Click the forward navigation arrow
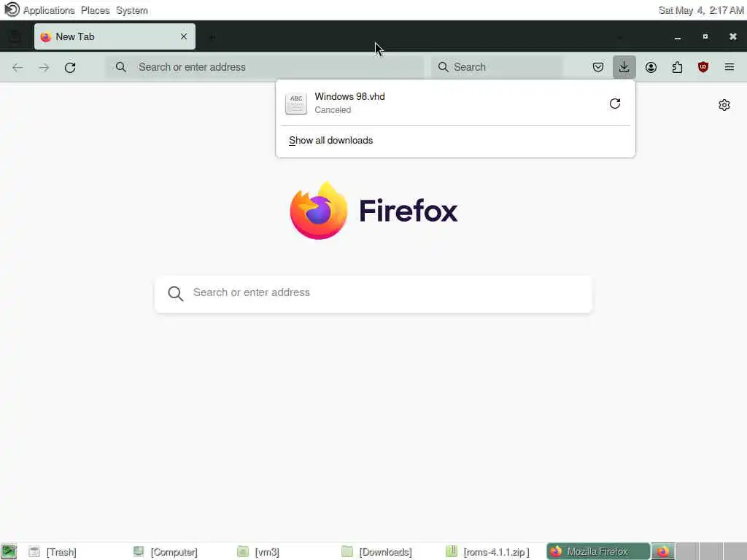The image size is (747, 560). 44,67
